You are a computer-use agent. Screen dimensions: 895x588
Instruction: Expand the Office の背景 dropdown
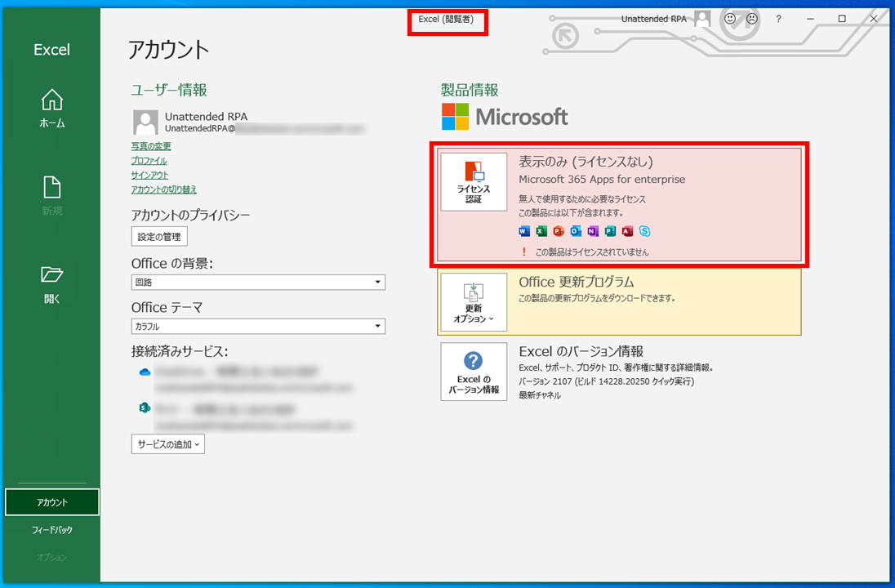pyautogui.click(x=258, y=282)
